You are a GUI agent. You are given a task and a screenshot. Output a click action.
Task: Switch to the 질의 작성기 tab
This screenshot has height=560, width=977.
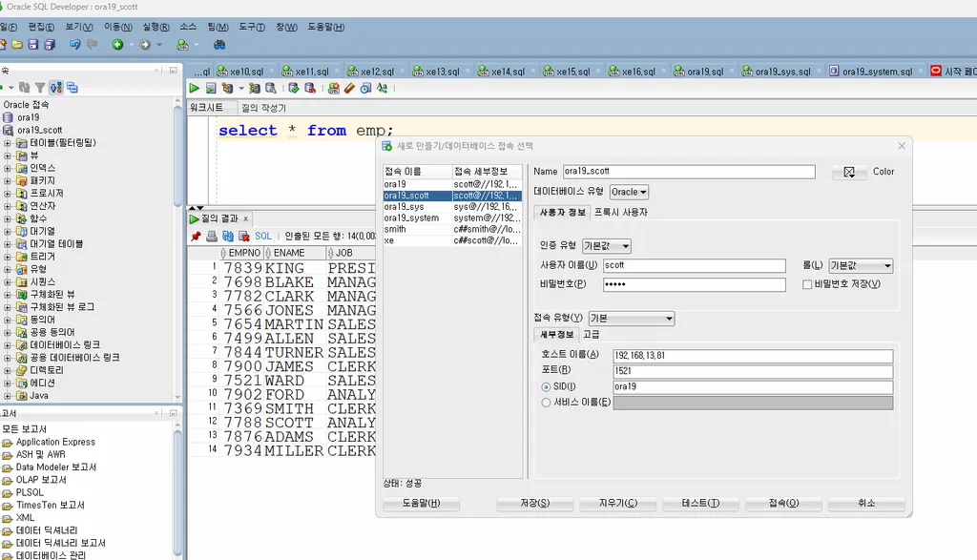[263, 108]
